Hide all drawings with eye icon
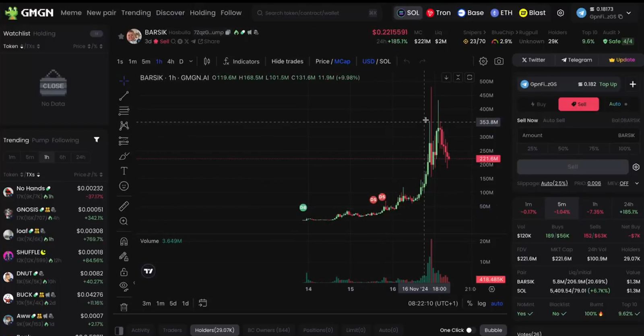The image size is (644, 336). click(124, 286)
